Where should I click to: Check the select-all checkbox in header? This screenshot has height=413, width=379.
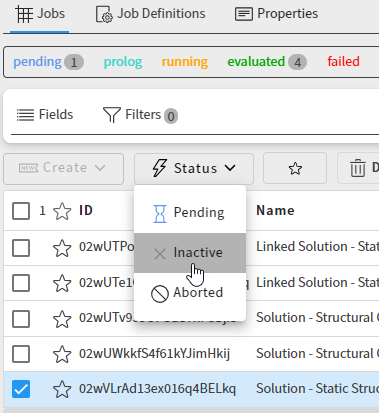[x=21, y=211]
